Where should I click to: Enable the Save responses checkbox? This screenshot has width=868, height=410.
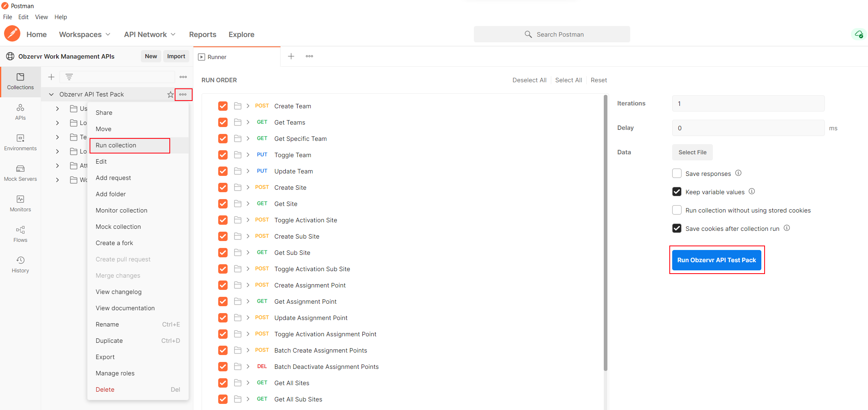(x=677, y=173)
